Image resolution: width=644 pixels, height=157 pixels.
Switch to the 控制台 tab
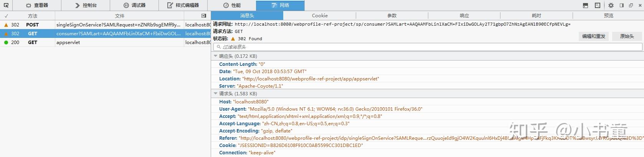pyautogui.click(x=86, y=5)
